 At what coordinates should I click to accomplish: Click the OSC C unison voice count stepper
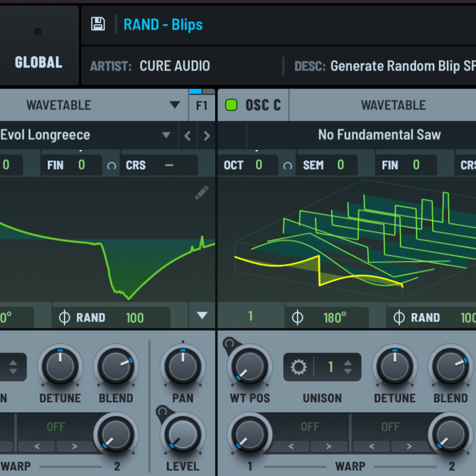click(348, 367)
